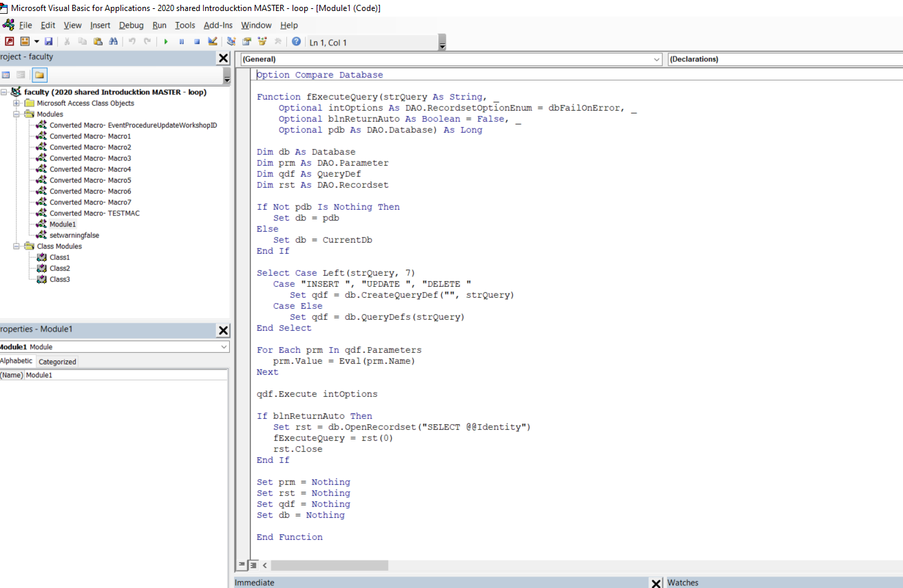903x588 pixels.
Task: Open the Edit menu
Action: pyautogui.click(x=47, y=25)
